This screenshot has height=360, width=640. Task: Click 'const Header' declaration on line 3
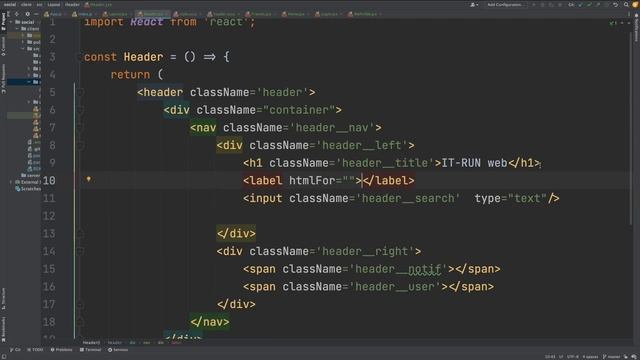tap(123, 57)
